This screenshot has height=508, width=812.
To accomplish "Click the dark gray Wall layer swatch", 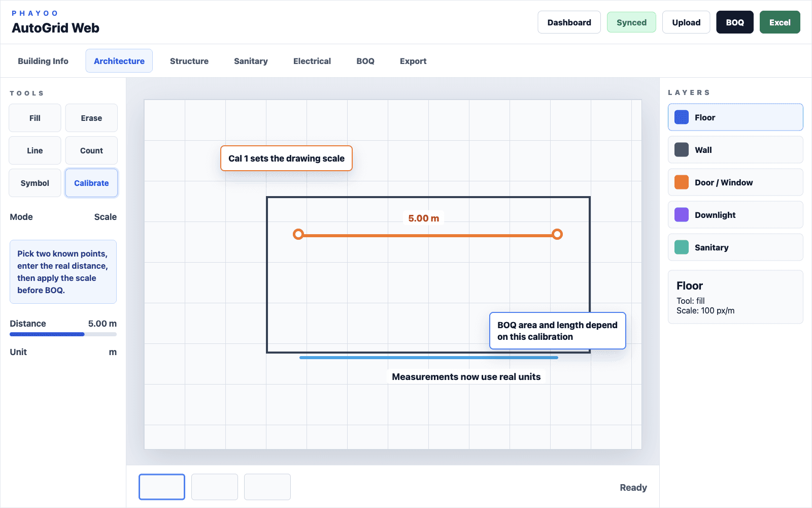I will (682, 150).
